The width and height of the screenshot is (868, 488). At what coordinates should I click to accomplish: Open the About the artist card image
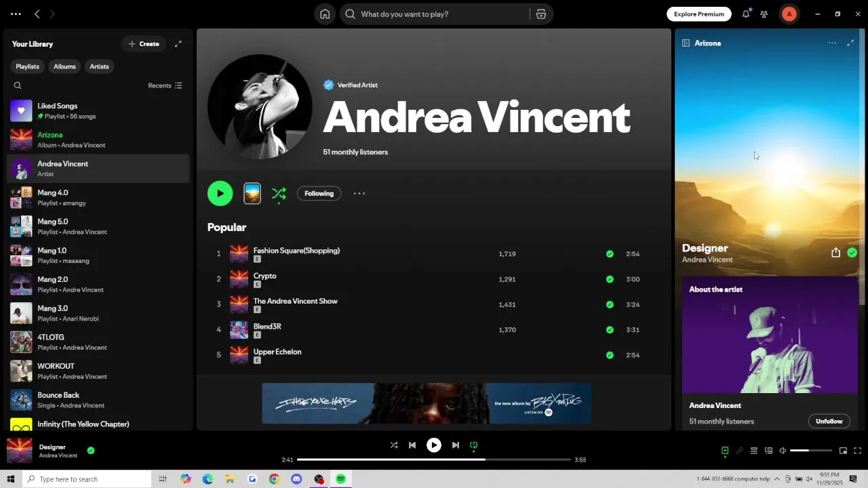(770, 335)
